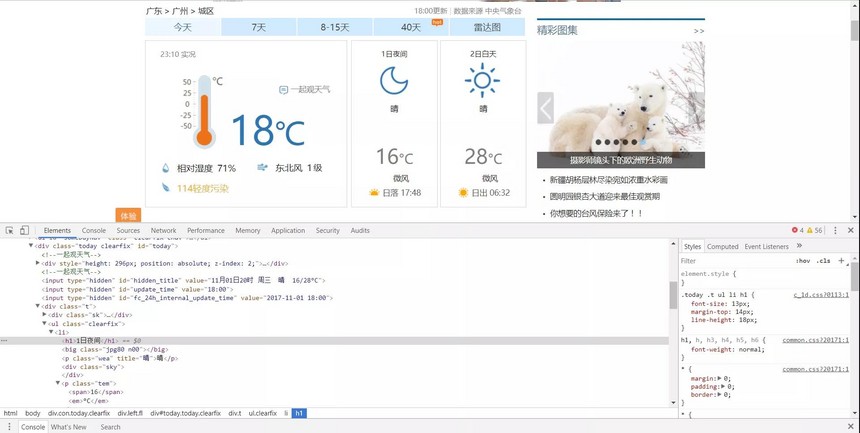Show more Styles pane tabs chevron
860x433 pixels.
[x=798, y=246]
